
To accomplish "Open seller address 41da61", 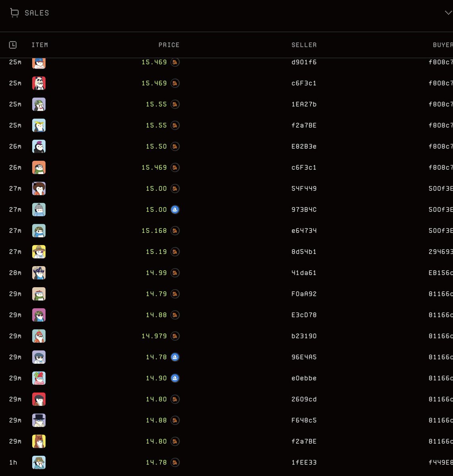I will pyautogui.click(x=304, y=273).
